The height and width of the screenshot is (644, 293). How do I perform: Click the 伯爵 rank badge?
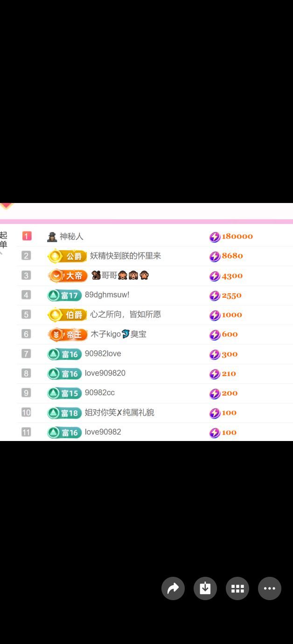click(x=68, y=315)
